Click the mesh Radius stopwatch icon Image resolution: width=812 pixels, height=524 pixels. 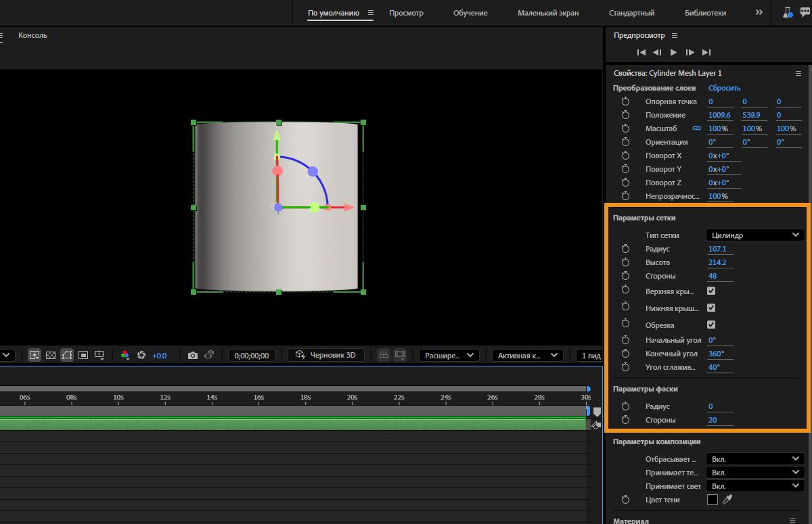625,249
